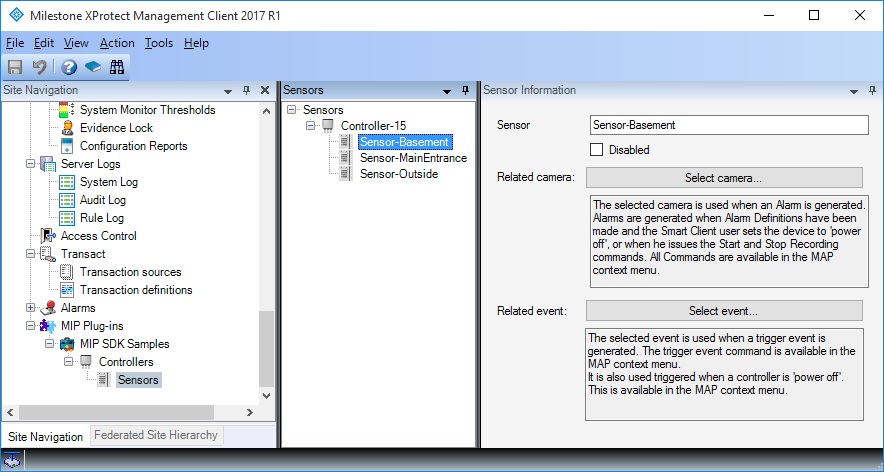884x472 pixels.
Task: Collapse the Controller-15 node
Action: [311, 126]
